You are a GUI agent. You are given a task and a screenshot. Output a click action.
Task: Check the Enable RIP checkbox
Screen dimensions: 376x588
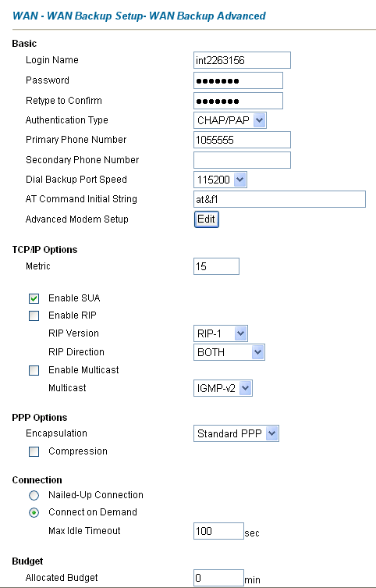point(34,315)
